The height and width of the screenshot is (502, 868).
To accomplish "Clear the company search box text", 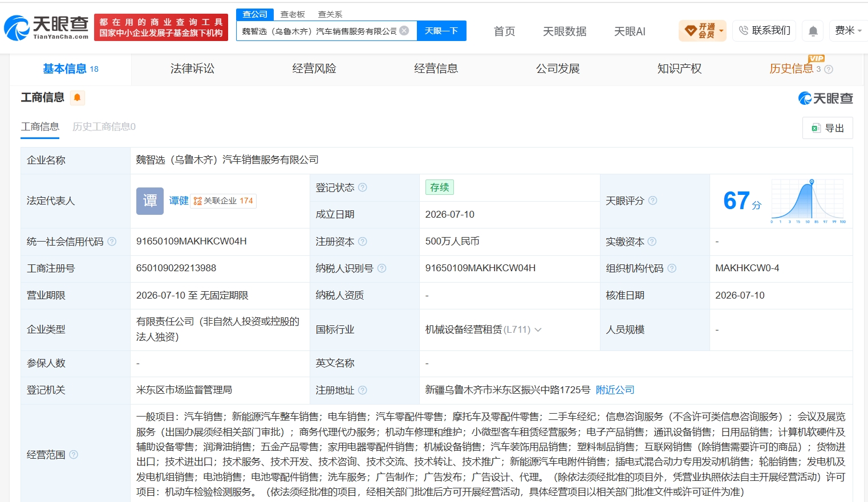I will click(x=404, y=31).
